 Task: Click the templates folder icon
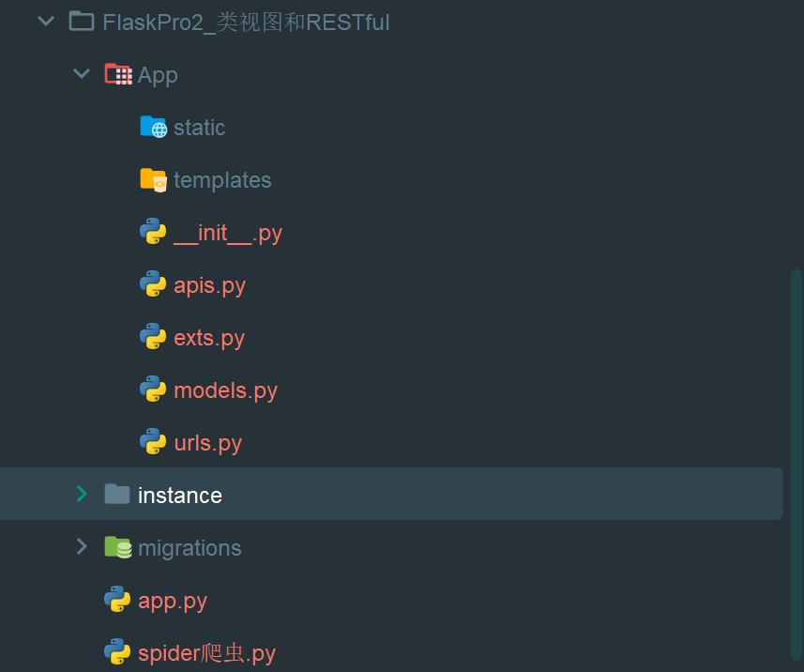153,180
